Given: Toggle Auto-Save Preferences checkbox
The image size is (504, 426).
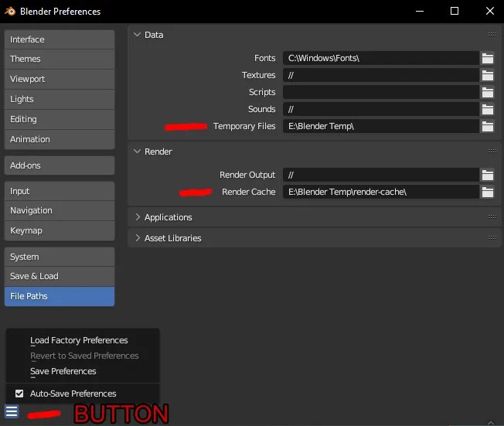Looking at the screenshot, I should (x=19, y=394).
